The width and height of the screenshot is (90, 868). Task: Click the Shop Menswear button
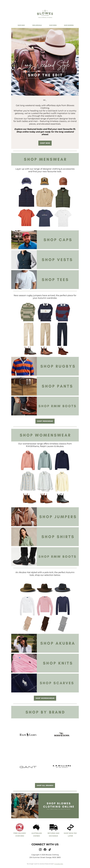click(45, 421)
